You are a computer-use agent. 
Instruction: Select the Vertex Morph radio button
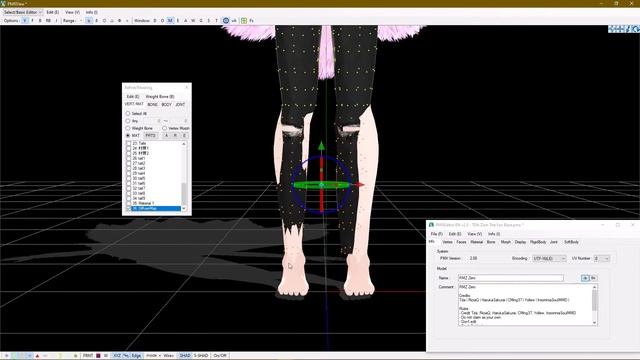[164, 129]
